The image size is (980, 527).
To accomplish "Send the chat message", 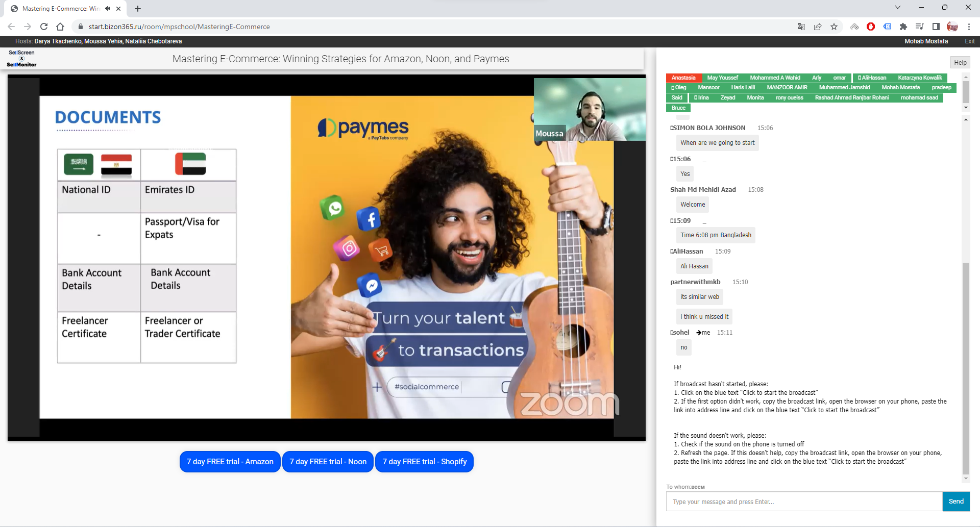I will (x=956, y=501).
